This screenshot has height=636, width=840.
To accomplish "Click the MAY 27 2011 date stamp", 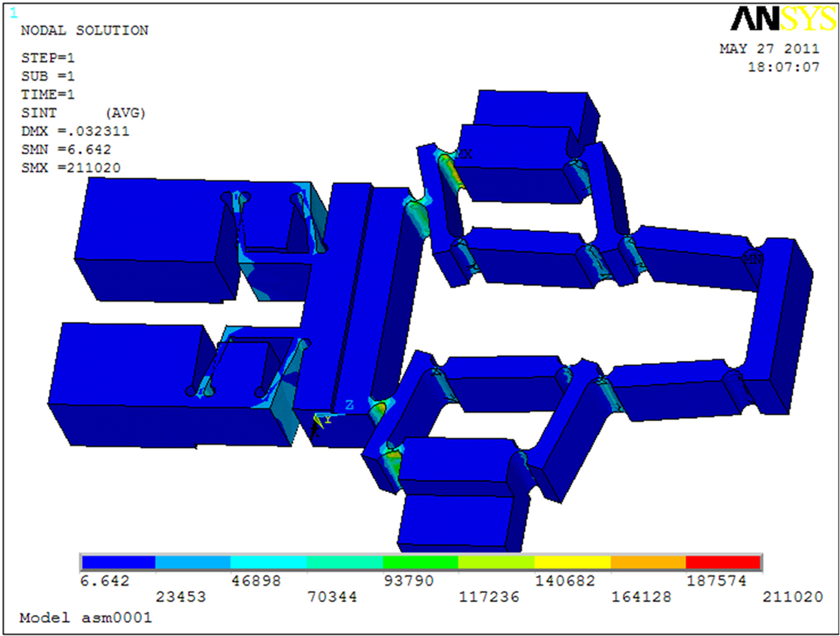I will point(769,49).
